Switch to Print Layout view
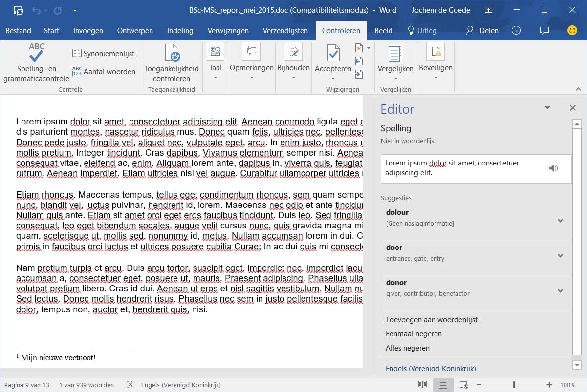Viewport: 587px width, 392px height. [x=443, y=385]
